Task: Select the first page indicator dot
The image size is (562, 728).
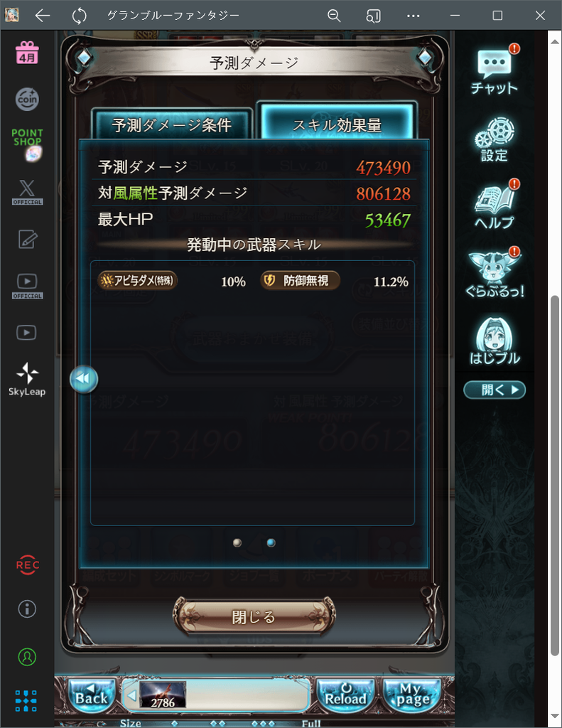Action: click(x=237, y=542)
